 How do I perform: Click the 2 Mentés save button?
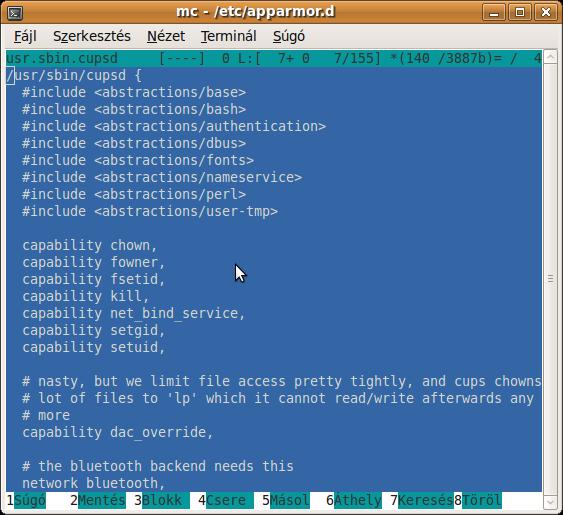(98, 500)
